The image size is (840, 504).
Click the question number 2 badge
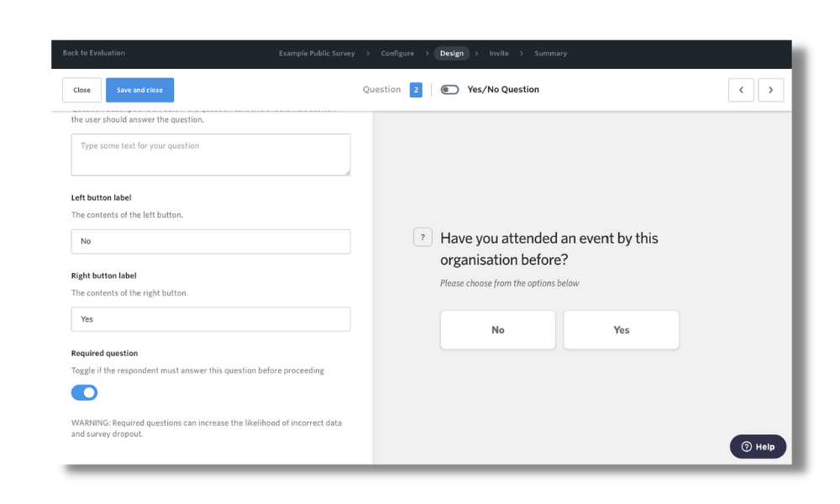(x=416, y=90)
